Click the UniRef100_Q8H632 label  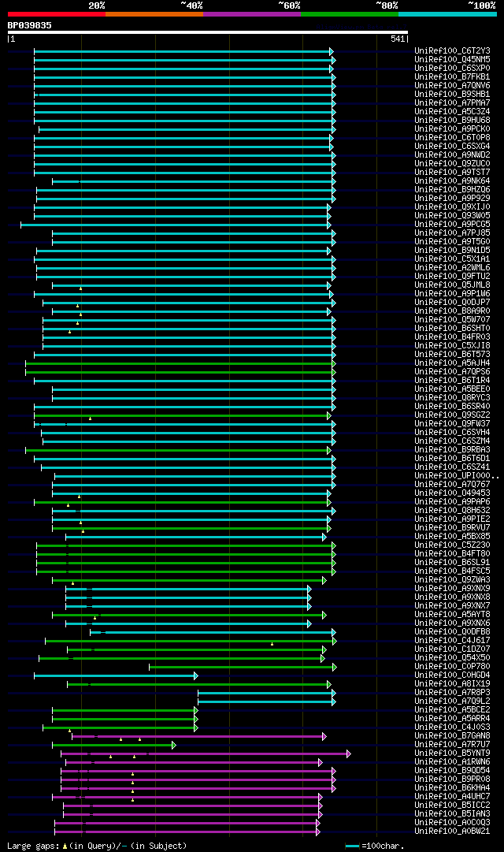tap(452, 511)
